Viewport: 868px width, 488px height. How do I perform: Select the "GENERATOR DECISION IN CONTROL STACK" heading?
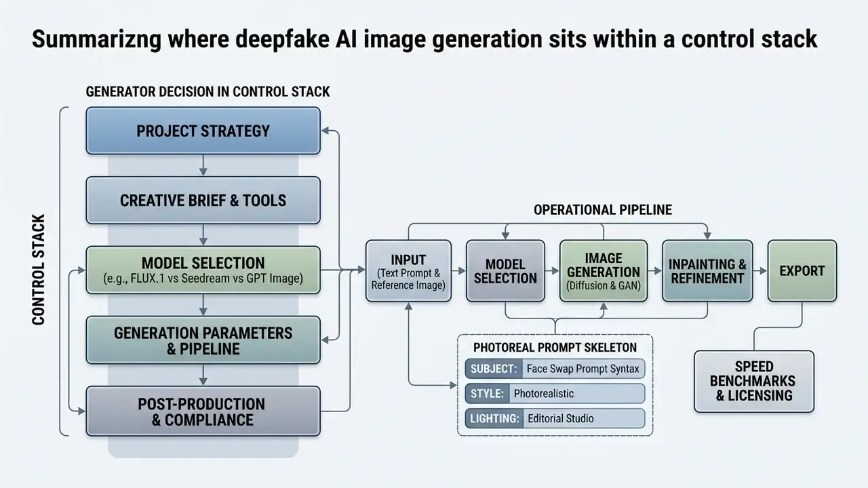point(208,91)
